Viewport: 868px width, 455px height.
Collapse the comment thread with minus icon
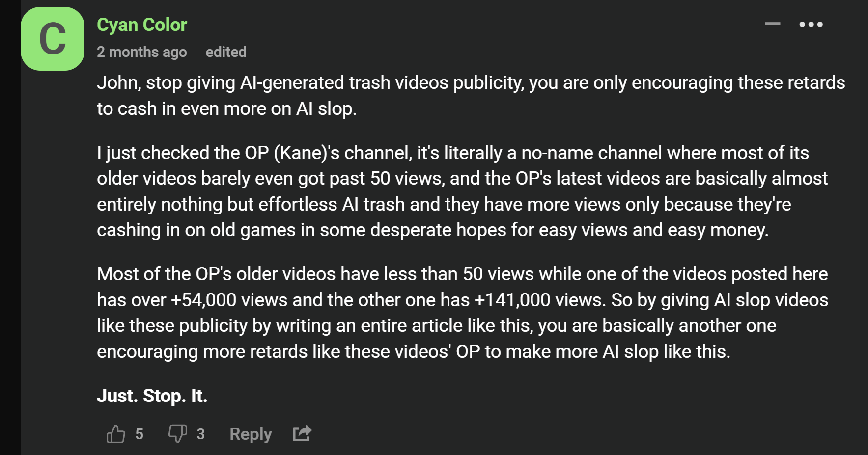(x=772, y=24)
